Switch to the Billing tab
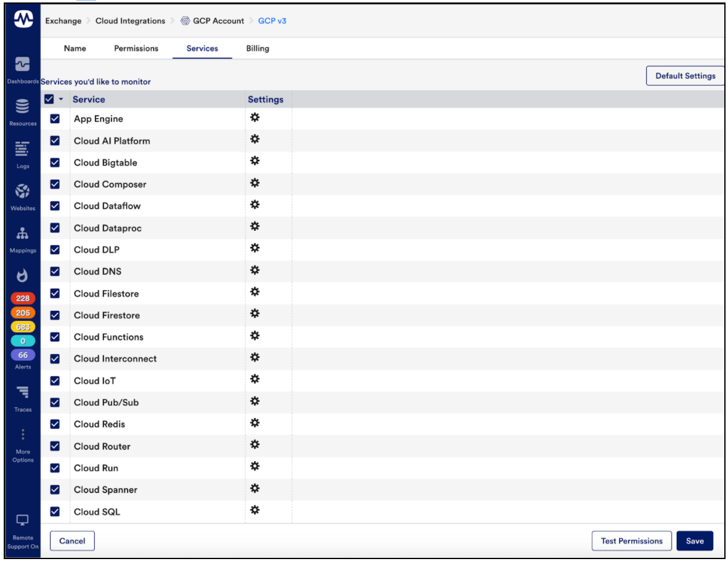This screenshot has height=564, width=728. point(257,48)
